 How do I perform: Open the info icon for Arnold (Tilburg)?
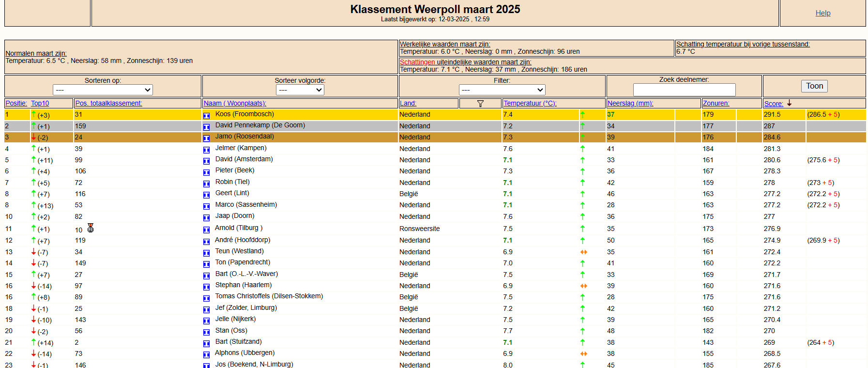206,229
